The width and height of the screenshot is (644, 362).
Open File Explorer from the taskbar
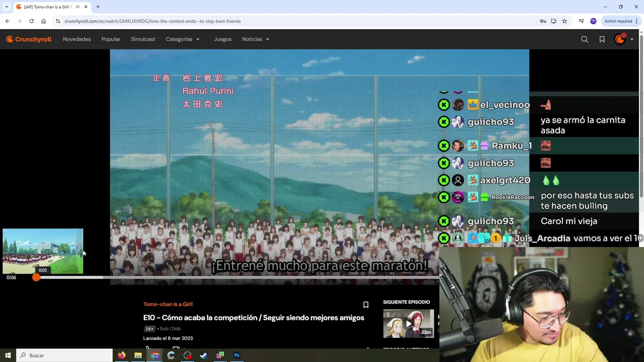pos(138,355)
